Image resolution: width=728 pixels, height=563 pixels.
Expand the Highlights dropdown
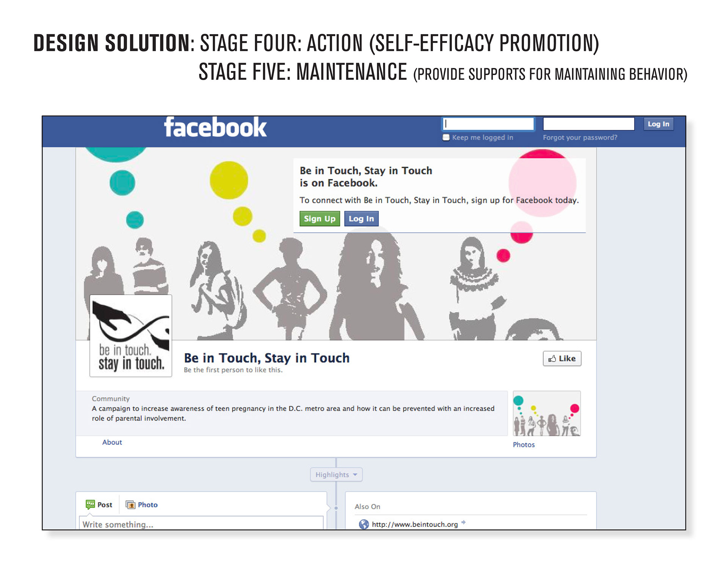coord(336,475)
